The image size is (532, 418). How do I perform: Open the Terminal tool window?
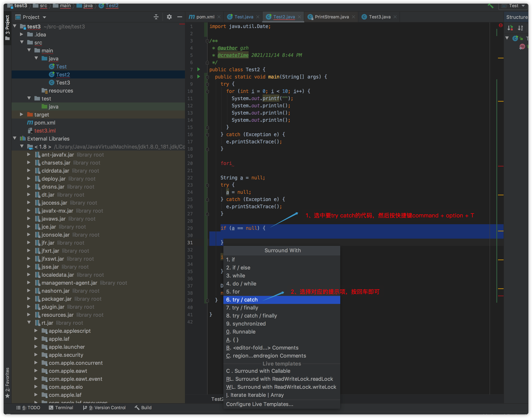61,407
